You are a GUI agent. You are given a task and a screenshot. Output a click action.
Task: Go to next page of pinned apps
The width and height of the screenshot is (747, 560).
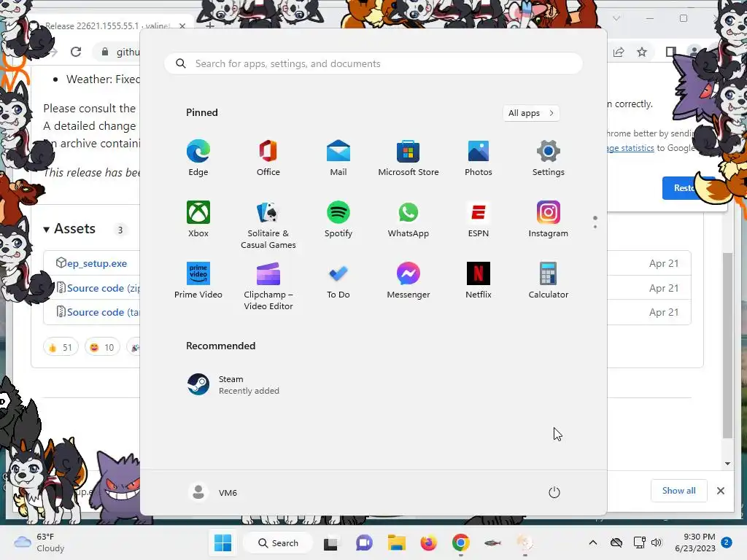595,227
